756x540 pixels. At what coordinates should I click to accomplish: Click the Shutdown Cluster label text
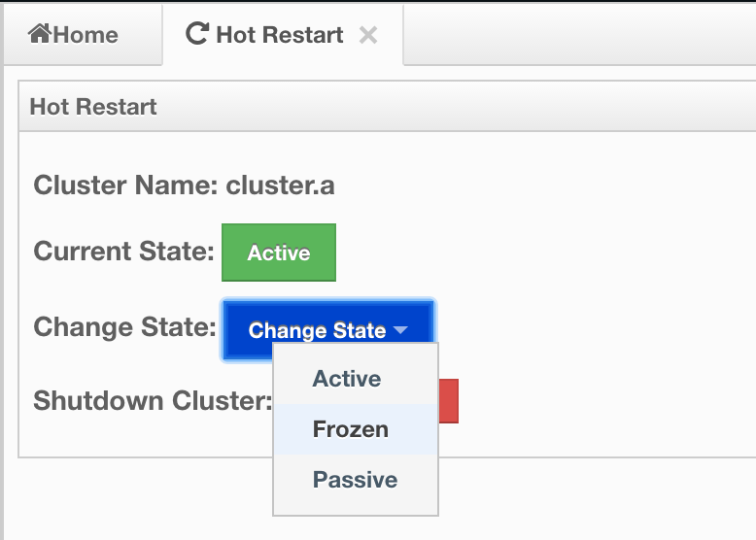pyautogui.click(x=153, y=400)
